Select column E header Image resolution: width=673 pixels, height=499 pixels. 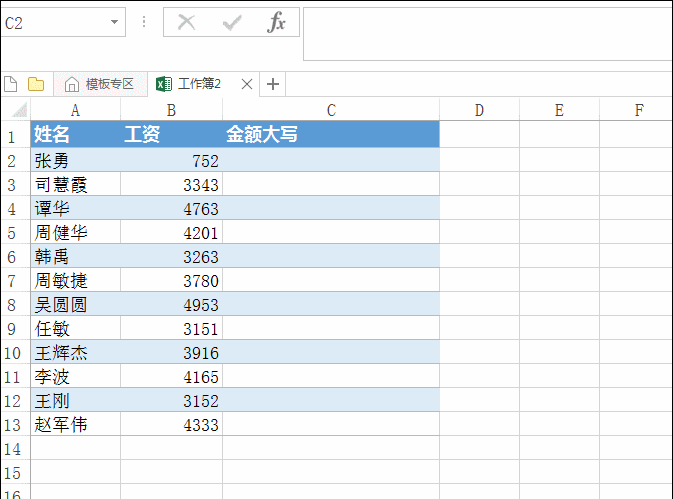pos(559,110)
